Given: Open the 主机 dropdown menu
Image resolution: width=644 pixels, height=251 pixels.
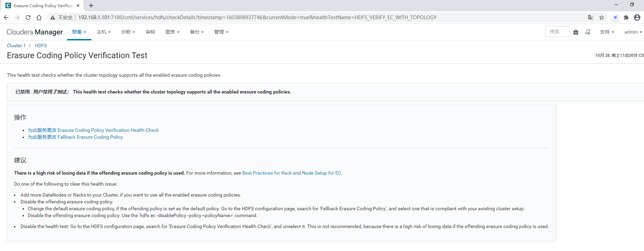Looking at the screenshot, I should point(104,32).
